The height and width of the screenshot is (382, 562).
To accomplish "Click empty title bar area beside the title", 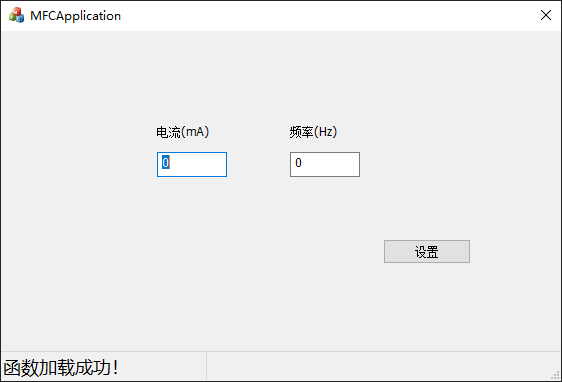I will point(323,15).
